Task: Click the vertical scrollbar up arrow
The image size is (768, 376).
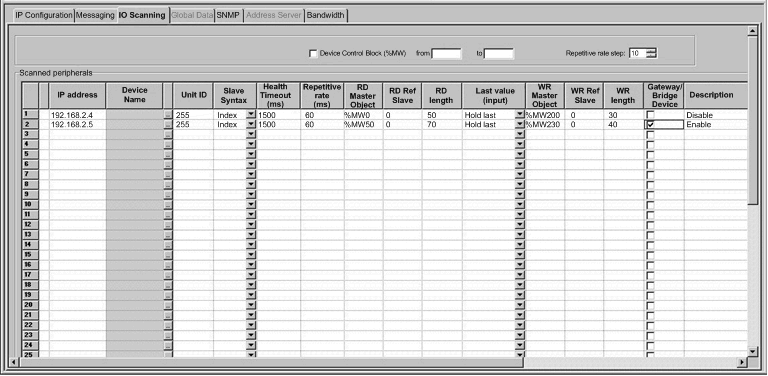Action: coord(753,31)
